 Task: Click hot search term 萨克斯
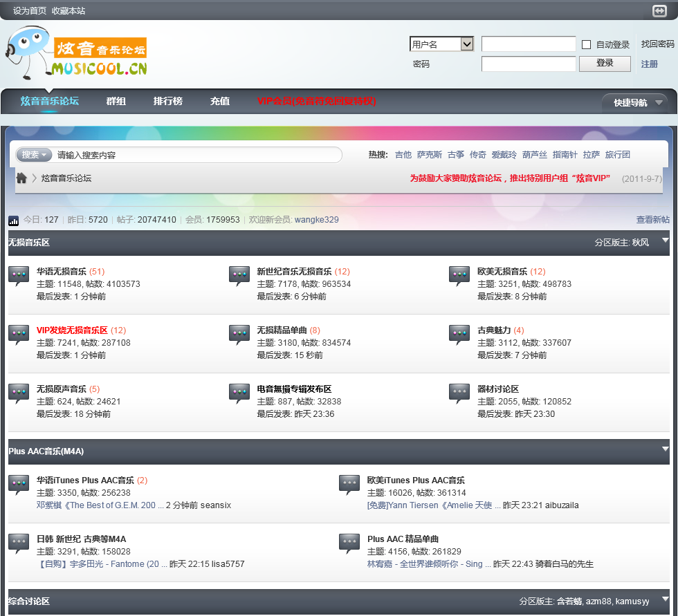pyautogui.click(x=430, y=155)
